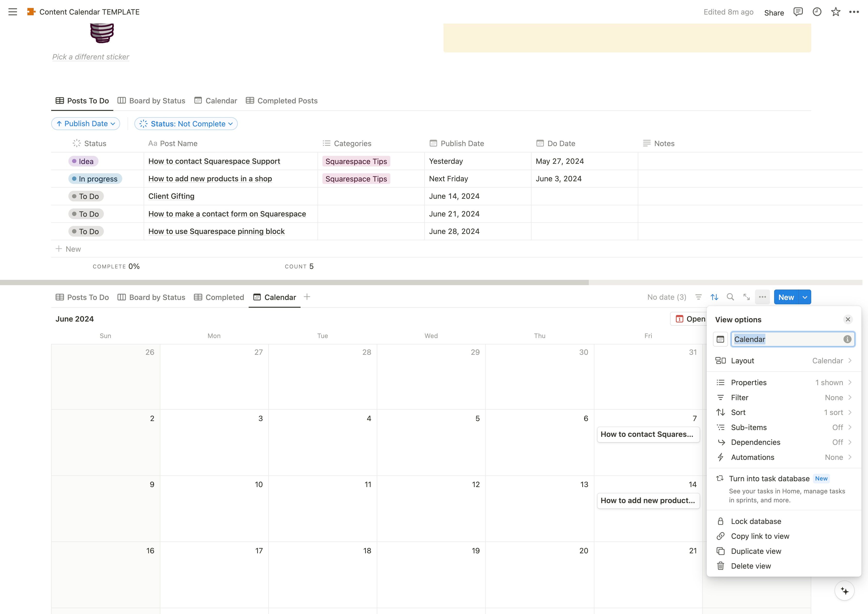The height and width of the screenshot is (614, 868).
Task: View page history clock icon
Action: point(817,12)
